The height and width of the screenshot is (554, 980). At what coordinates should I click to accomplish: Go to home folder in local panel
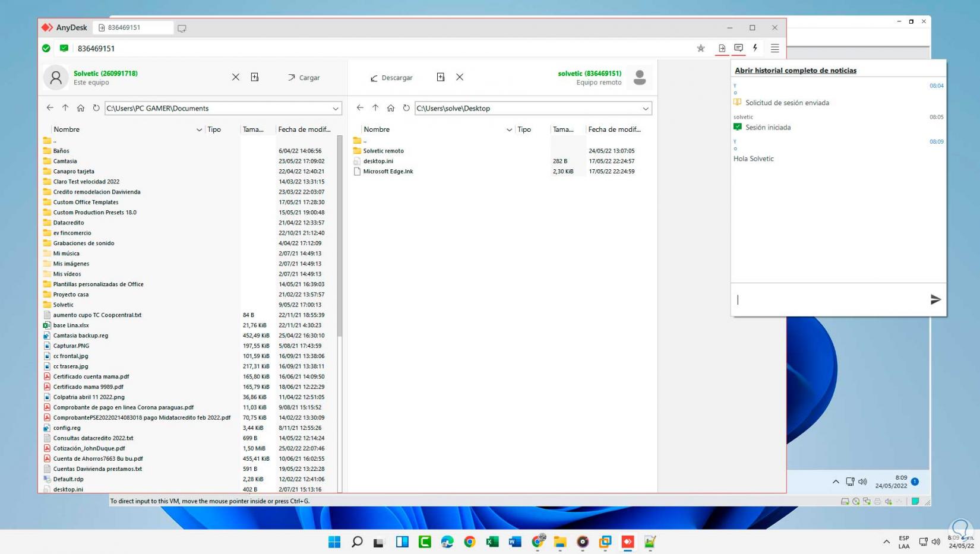click(81, 108)
